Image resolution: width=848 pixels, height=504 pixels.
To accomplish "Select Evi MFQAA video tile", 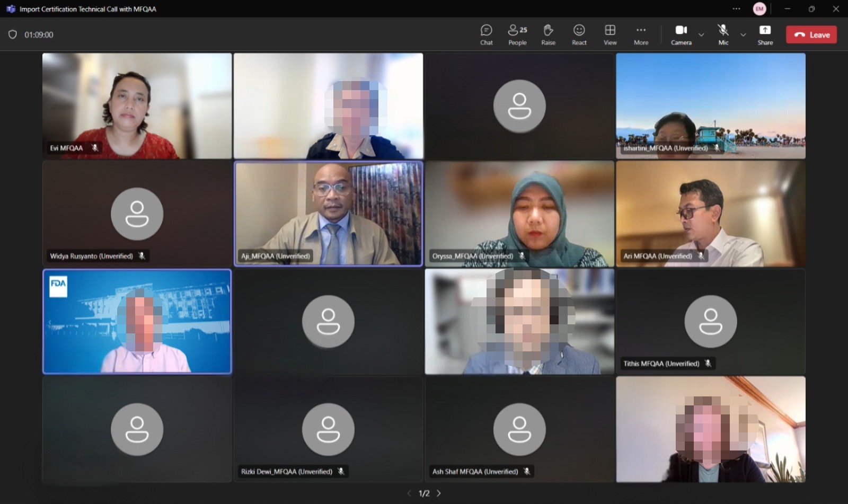I will tap(137, 105).
